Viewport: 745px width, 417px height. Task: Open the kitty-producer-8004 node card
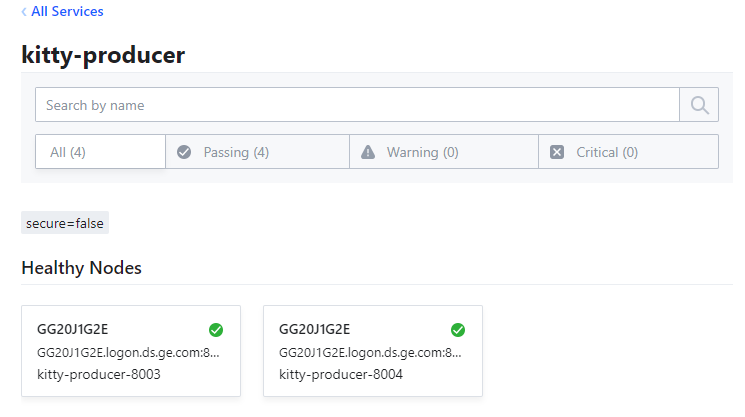373,351
